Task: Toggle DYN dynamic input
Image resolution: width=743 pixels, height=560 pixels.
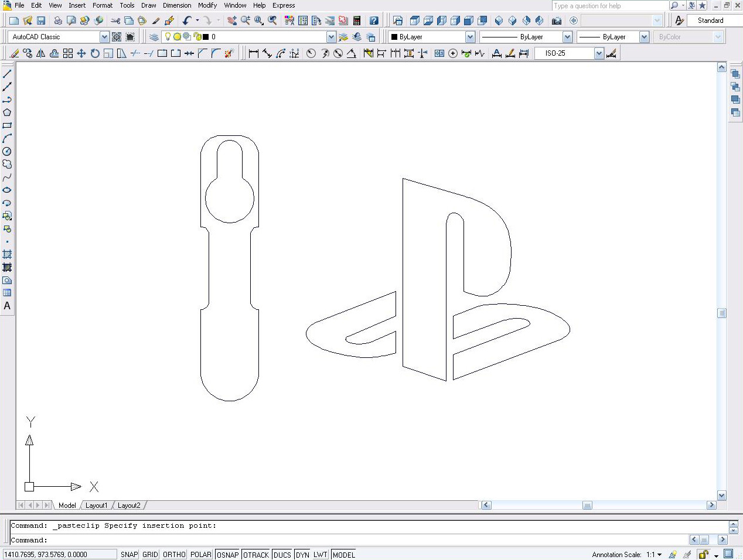Action: point(302,555)
